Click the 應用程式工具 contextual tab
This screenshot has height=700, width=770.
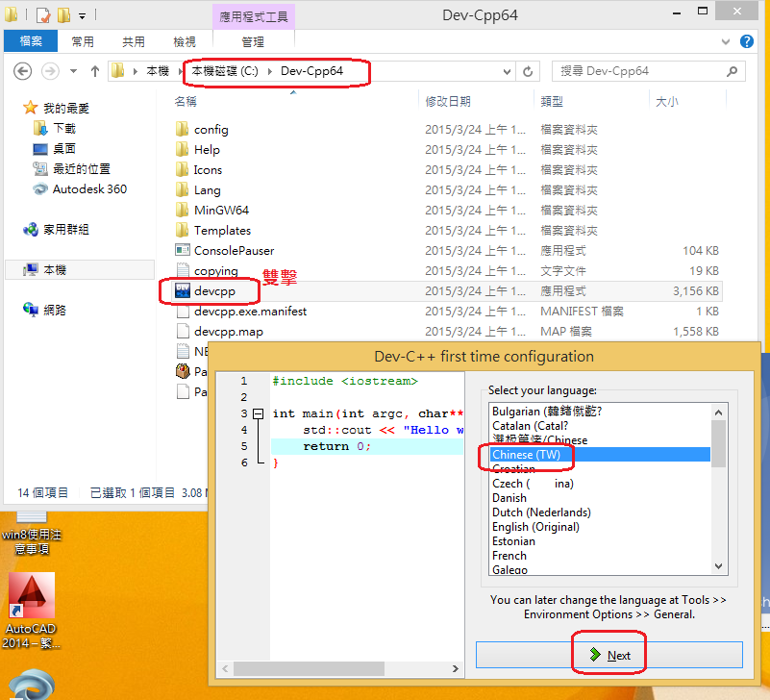(x=254, y=16)
